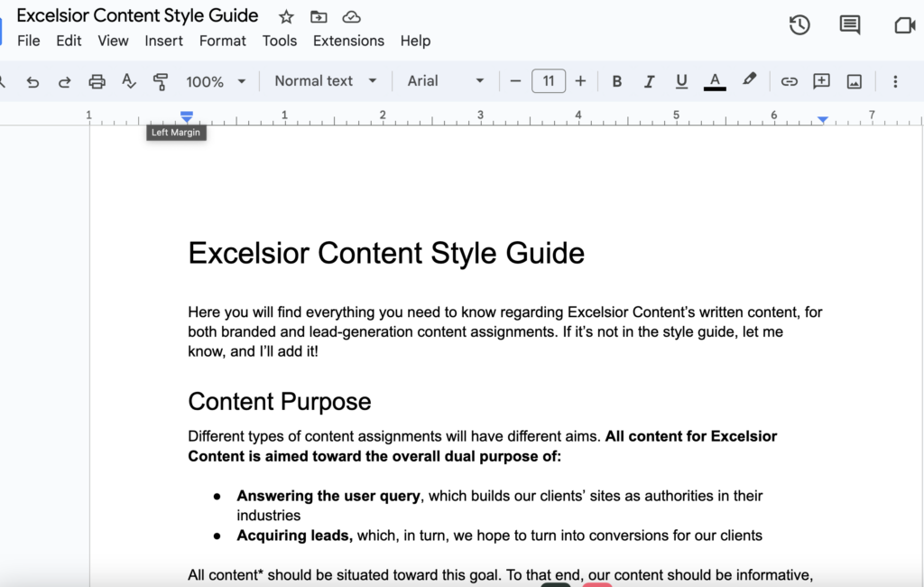Open the Tools menu
Image resolution: width=924 pixels, height=587 pixels.
pos(280,40)
